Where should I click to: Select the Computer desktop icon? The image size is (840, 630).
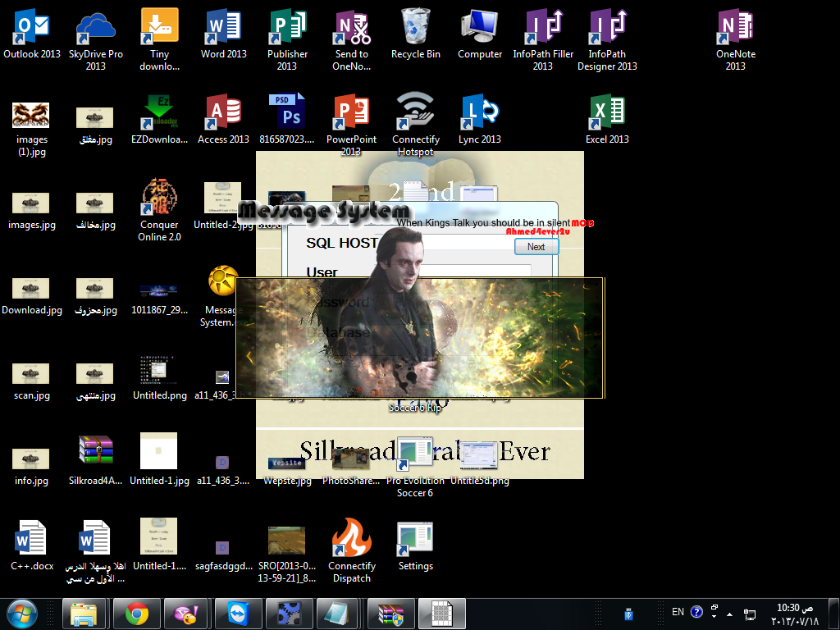pos(479,26)
